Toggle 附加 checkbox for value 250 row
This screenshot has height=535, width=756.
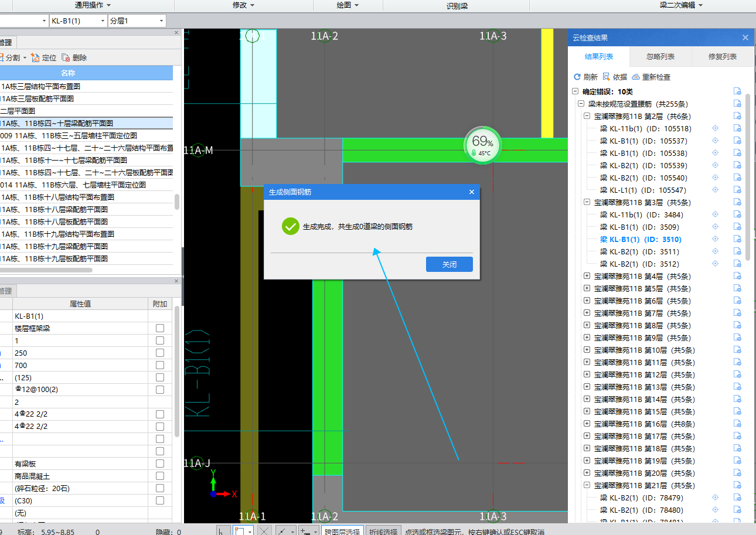click(x=160, y=353)
